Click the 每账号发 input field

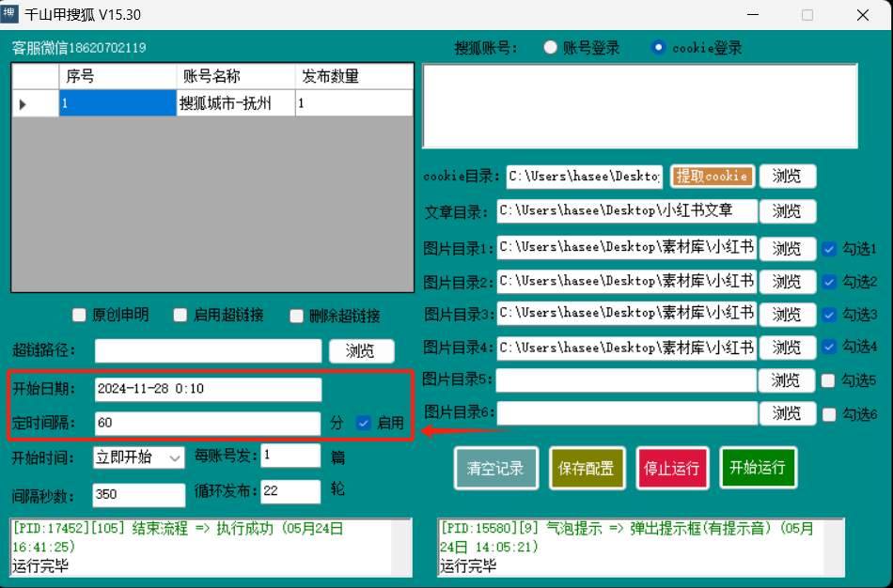click(290, 456)
